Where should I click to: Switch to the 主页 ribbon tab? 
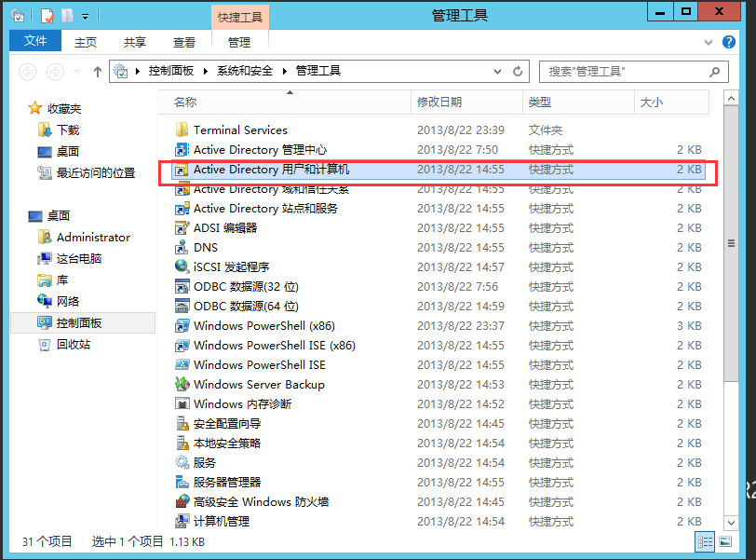(x=86, y=43)
